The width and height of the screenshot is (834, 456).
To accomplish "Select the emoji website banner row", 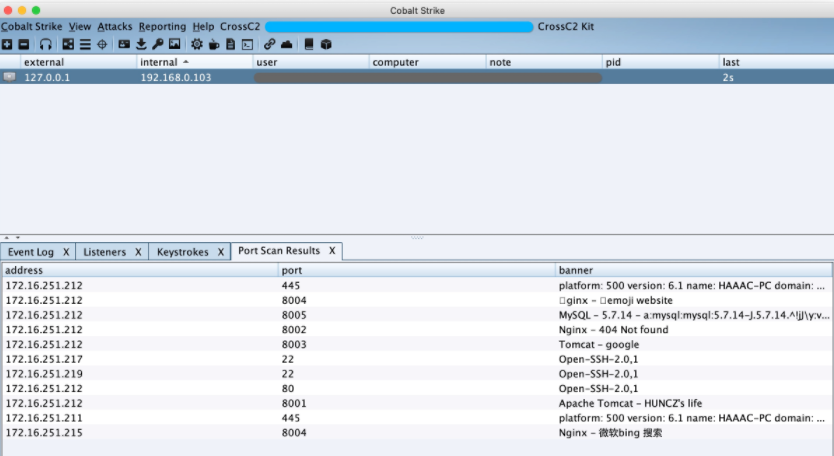I will pyautogui.click(x=417, y=301).
